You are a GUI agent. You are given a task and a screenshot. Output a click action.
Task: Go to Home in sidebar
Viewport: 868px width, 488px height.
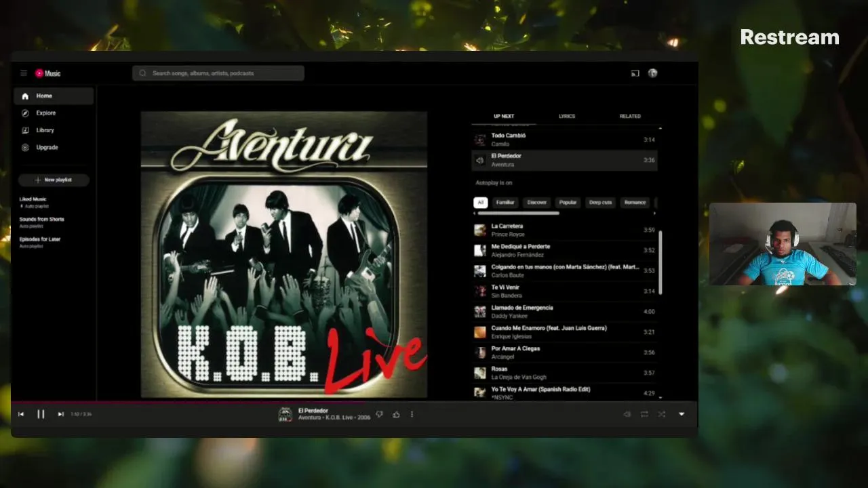tap(54, 96)
